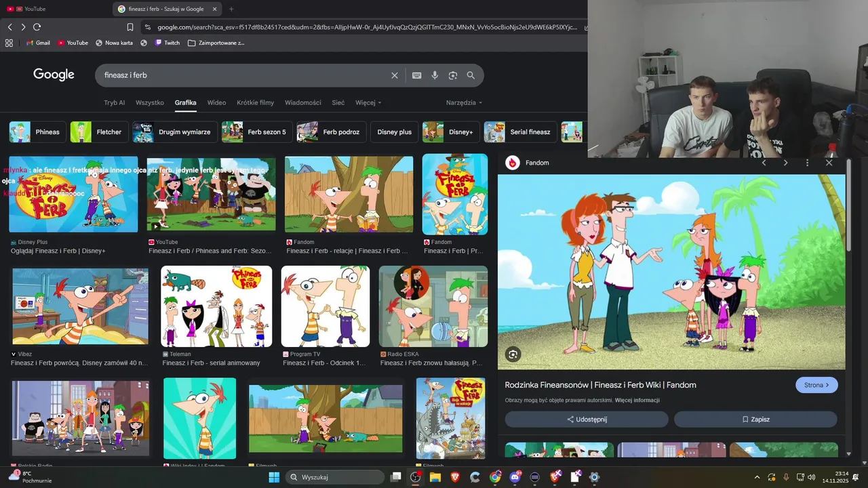The width and height of the screenshot is (868, 488).
Task: Select the Wszystko search tab
Action: tap(150, 103)
